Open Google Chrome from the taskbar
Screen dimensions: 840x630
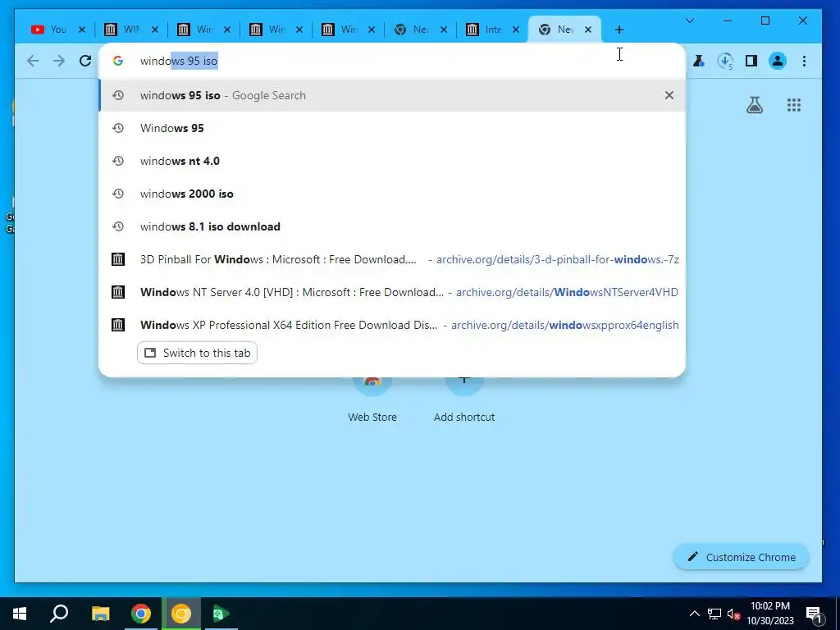[x=141, y=614]
